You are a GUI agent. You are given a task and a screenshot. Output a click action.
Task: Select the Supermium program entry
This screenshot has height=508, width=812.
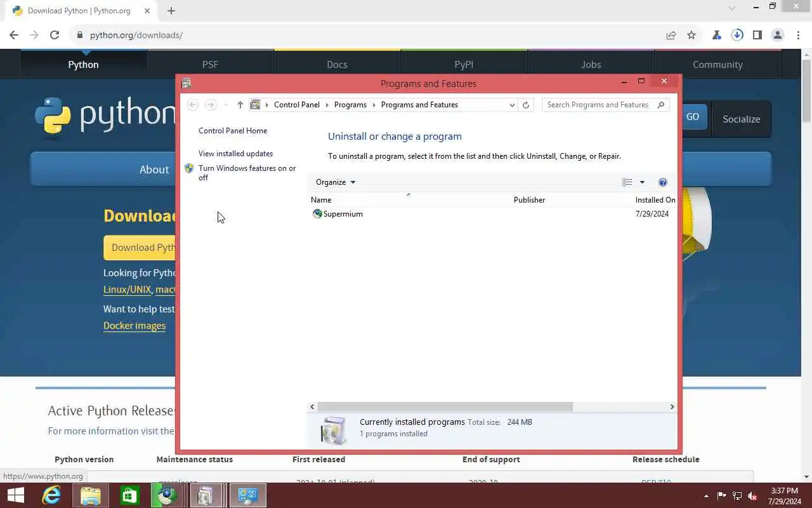pyautogui.click(x=343, y=214)
